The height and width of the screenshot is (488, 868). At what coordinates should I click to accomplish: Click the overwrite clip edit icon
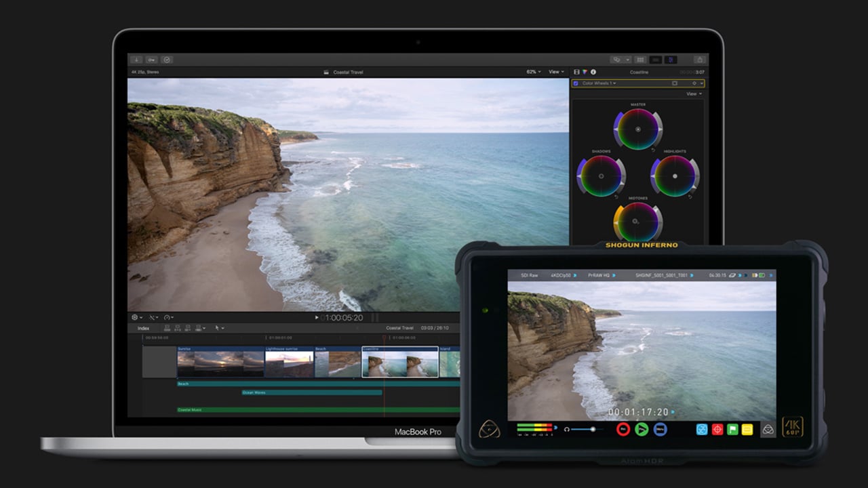pyautogui.click(x=199, y=328)
